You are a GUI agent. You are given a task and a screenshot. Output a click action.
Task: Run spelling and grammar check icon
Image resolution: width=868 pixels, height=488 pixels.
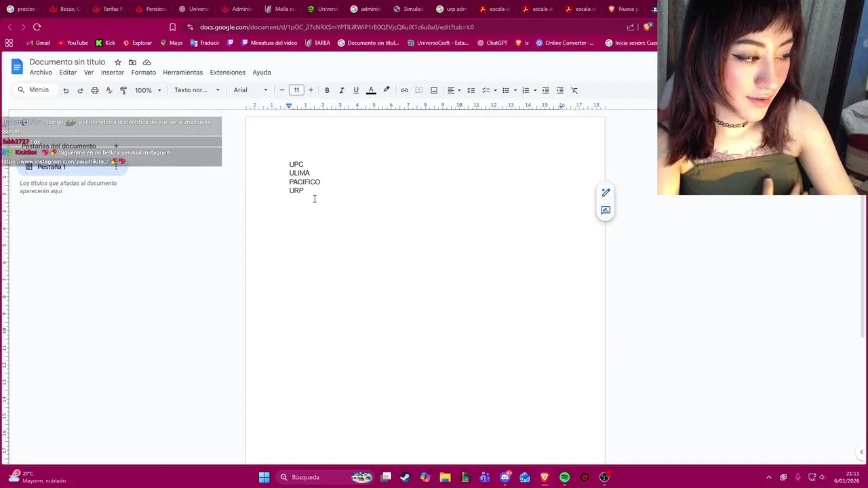109,90
